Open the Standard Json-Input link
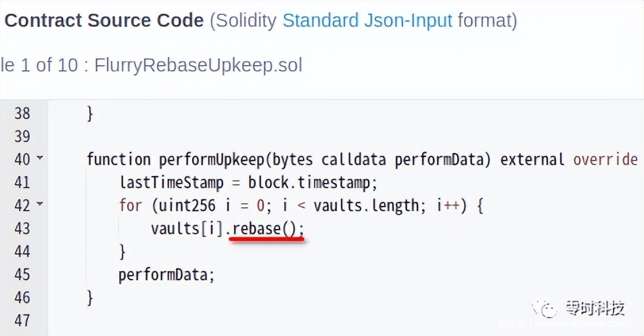Screen dimensions: 644x336 [367, 20]
